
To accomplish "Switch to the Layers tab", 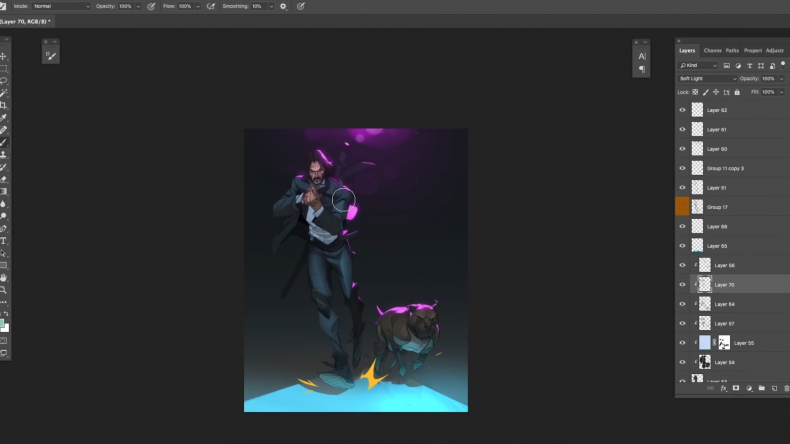I will (x=687, y=50).
